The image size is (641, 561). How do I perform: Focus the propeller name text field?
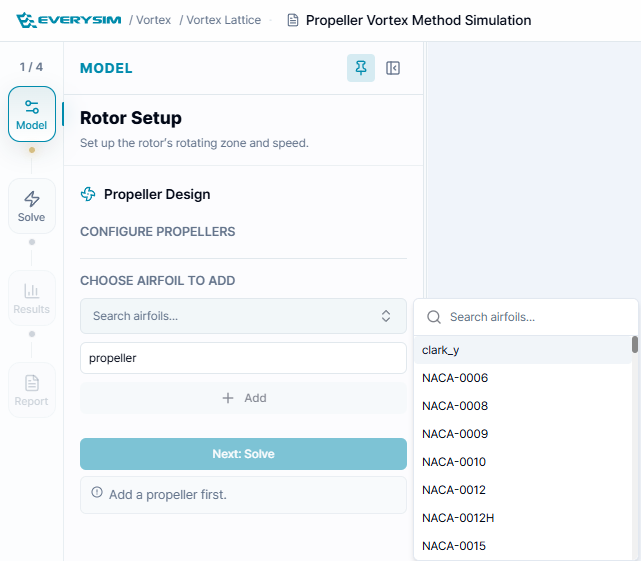pos(243,358)
